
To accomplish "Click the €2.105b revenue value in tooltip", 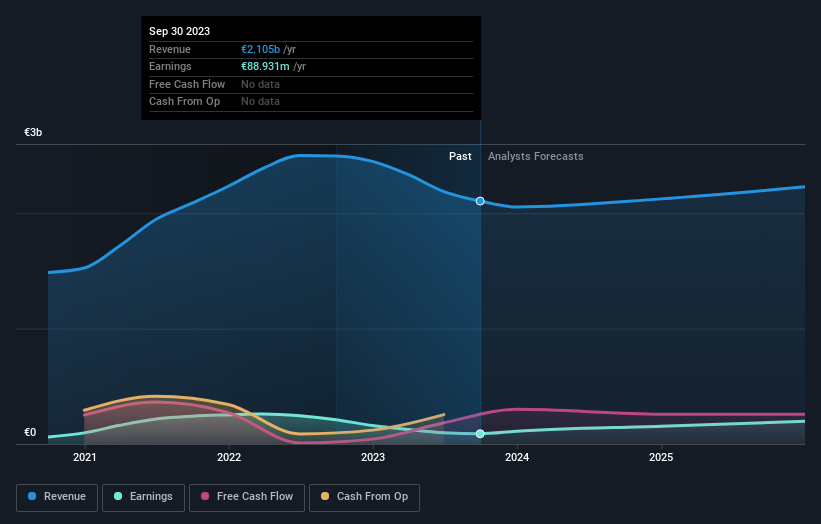I will click(x=261, y=49).
